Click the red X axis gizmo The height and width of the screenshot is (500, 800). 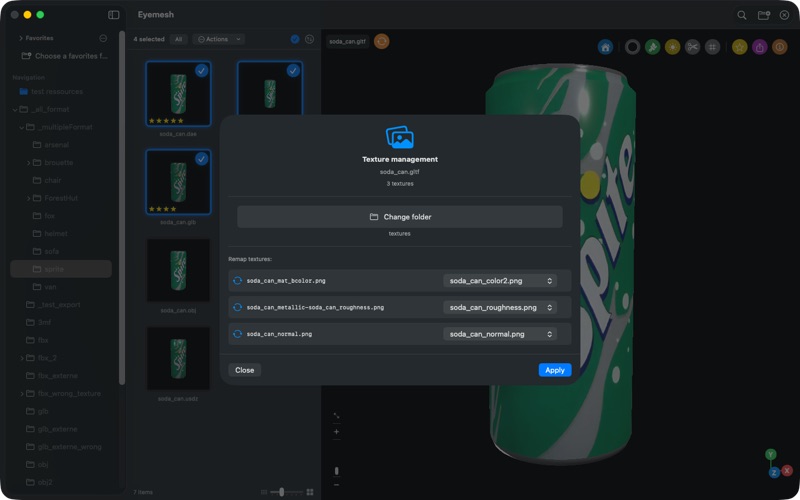coord(787,470)
